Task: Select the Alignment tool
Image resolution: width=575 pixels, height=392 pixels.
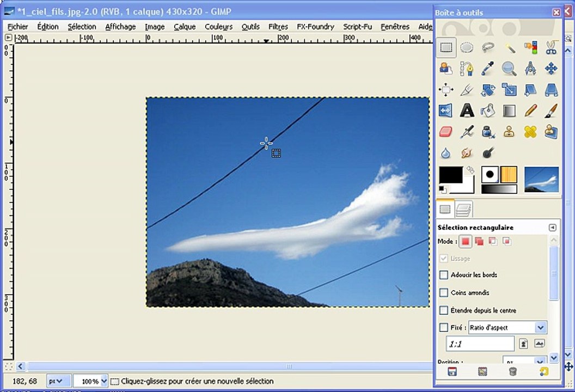Action: pos(446,89)
